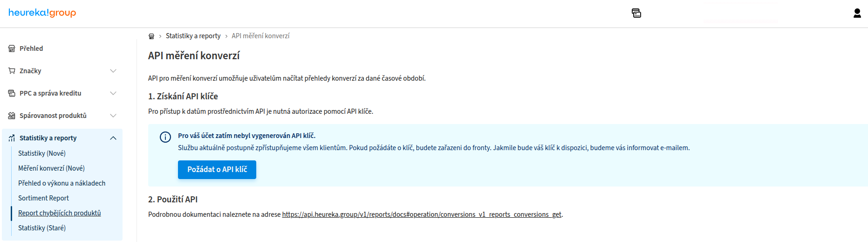Screen dimensions: 868x242
Task: Click the Značky cart icon
Action: [12, 71]
